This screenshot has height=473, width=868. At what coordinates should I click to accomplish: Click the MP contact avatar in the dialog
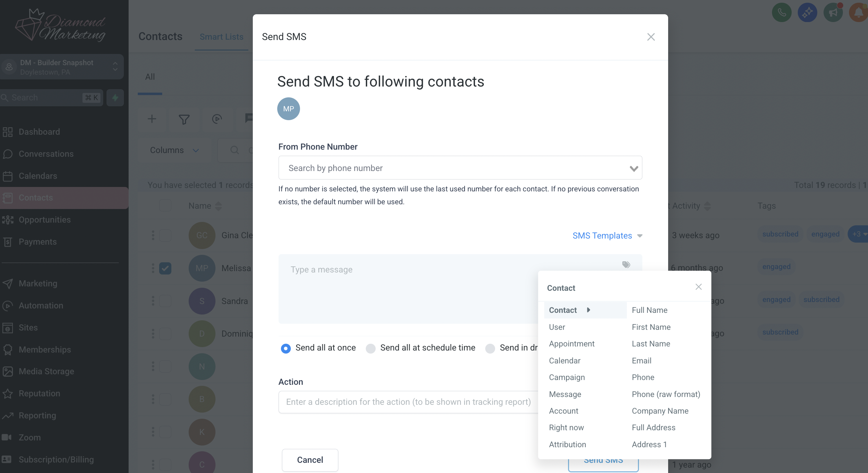(x=288, y=109)
